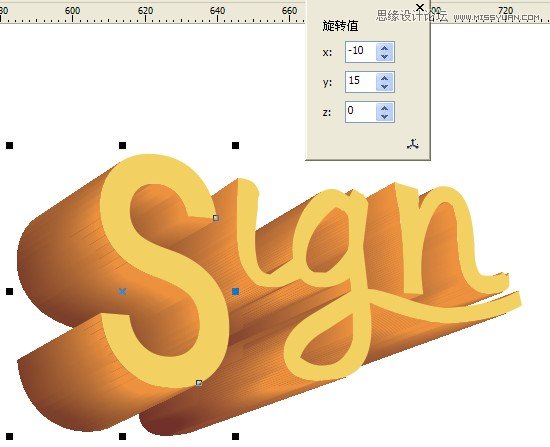
Task: Click the node marker near top of letter S
Action: pos(216,218)
